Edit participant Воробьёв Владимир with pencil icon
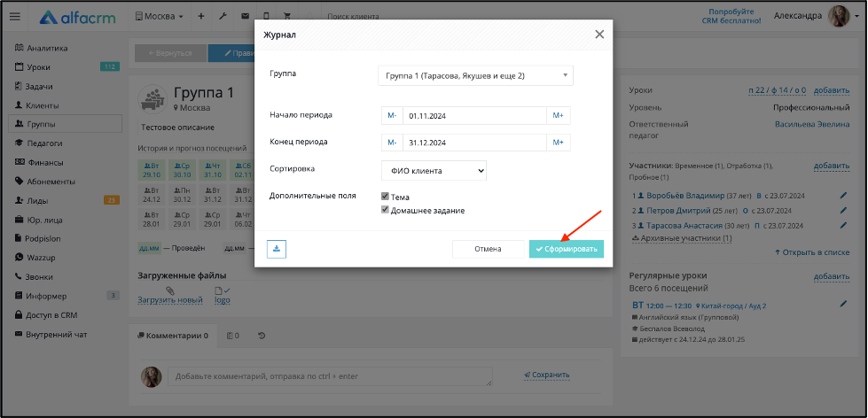 point(844,195)
